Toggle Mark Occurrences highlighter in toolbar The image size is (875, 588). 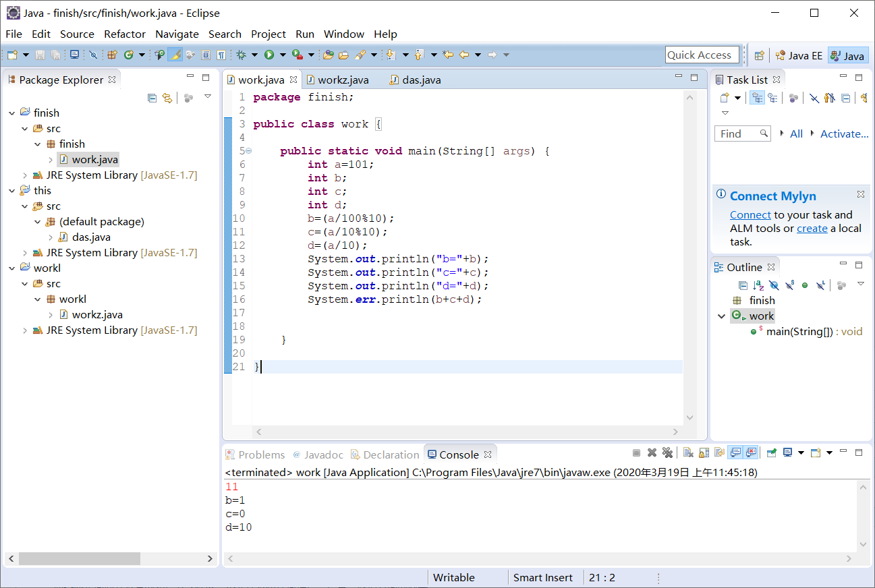click(175, 55)
